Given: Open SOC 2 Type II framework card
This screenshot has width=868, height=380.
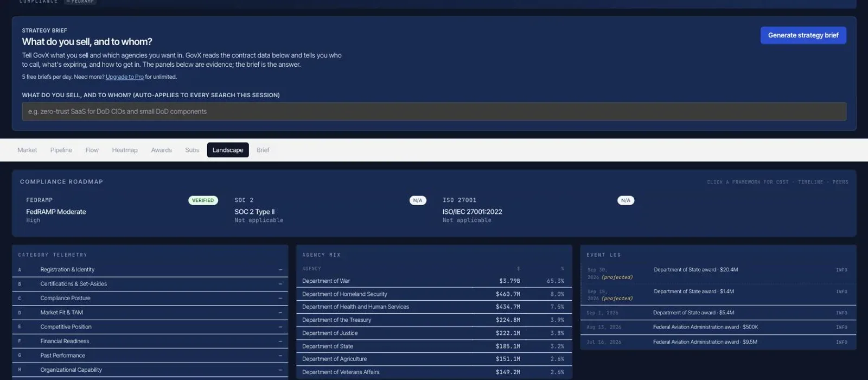Looking at the screenshot, I should [330, 210].
